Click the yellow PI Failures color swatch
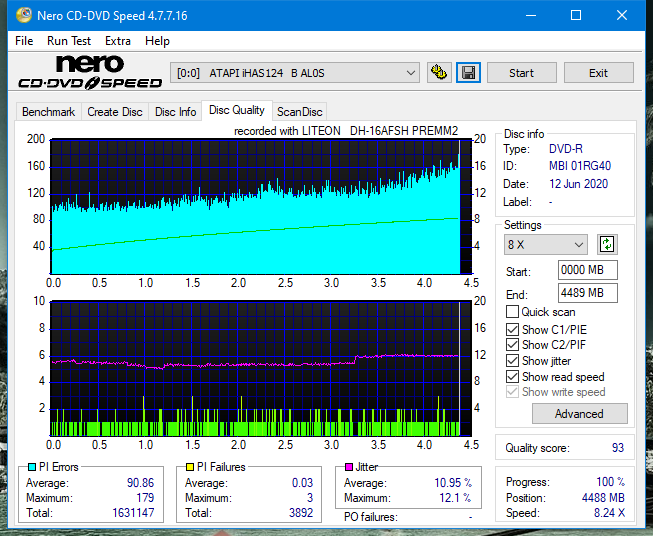 pyautogui.click(x=190, y=467)
